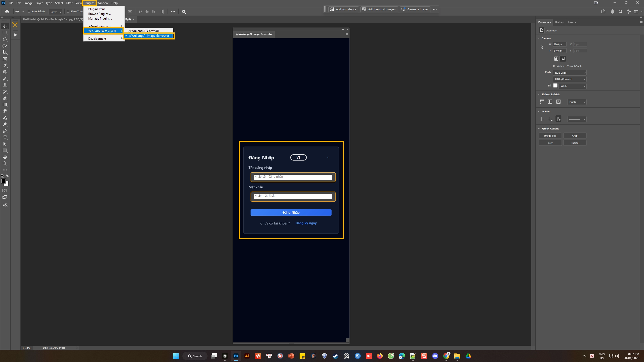Collapse the Quick Actions section

539,128
